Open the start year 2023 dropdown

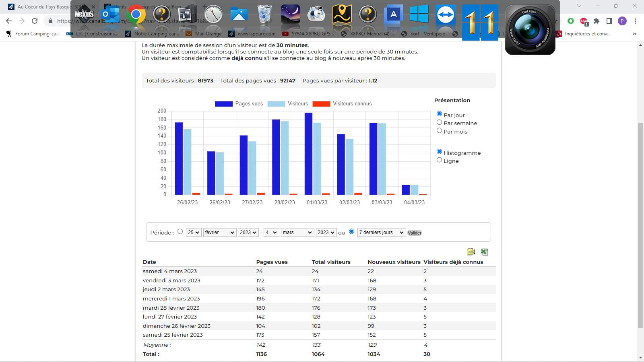pyautogui.click(x=248, y=232)
